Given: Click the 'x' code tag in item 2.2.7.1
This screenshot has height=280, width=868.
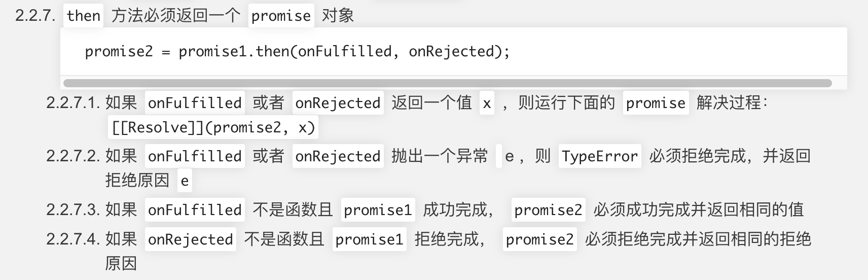Looking at the screenshot, I should (x=487, y=102).
